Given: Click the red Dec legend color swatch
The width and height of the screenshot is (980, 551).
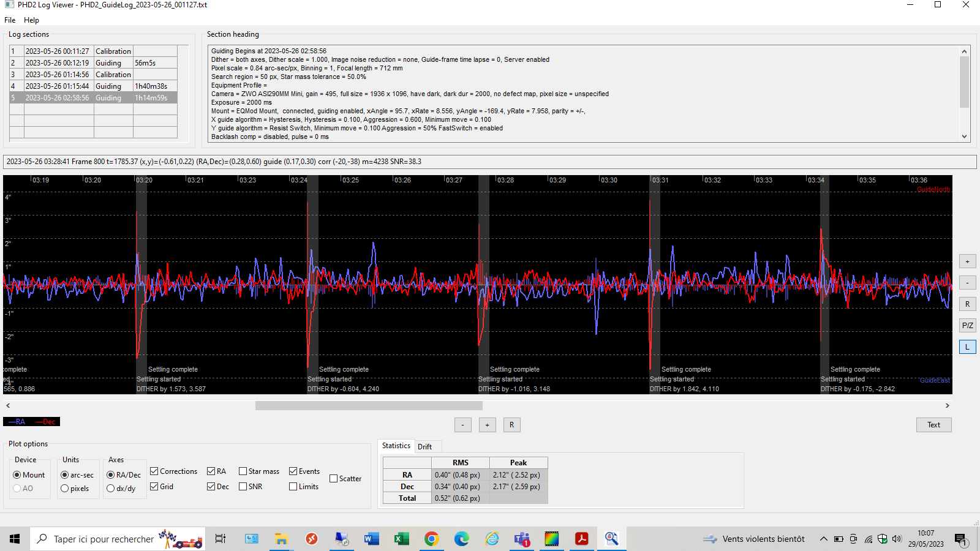Looking at the screenshot, I should point(46,422).
